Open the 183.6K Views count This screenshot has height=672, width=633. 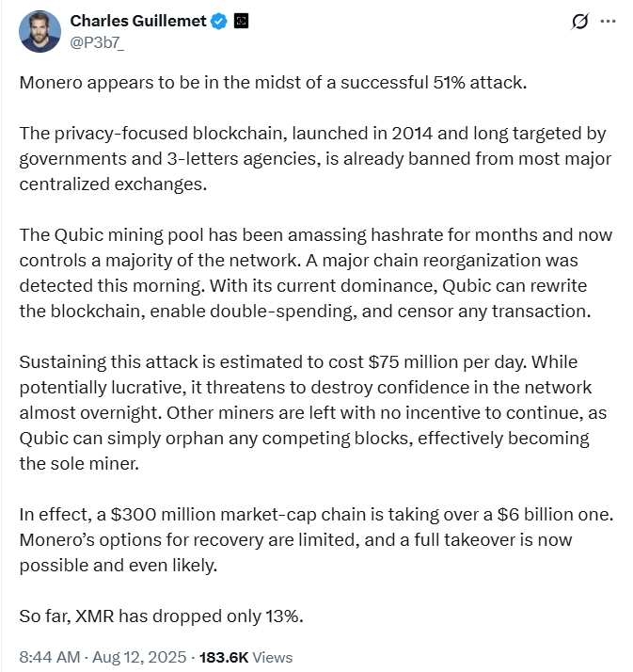(x=245, y=657)
